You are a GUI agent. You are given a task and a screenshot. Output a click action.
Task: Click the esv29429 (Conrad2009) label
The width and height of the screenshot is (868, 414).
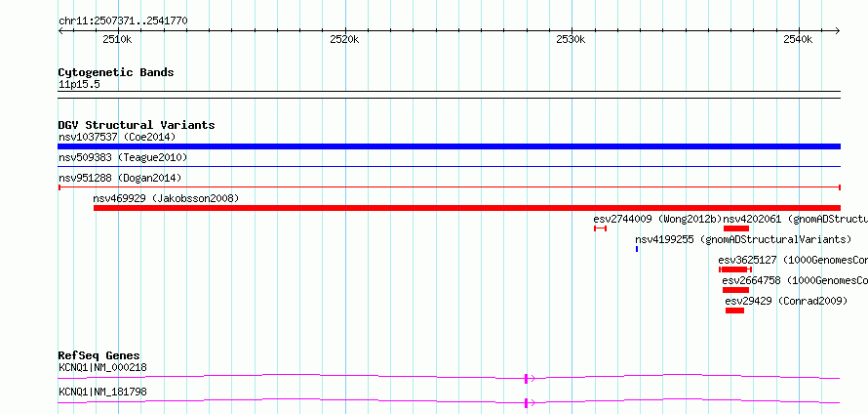click(x=786, y=301)
